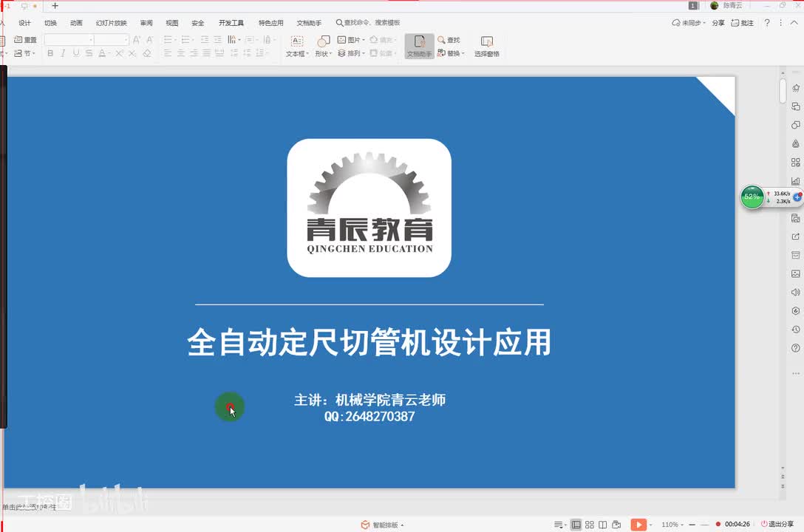
Task: Insert a 文本框 (Text Box)
Action: [x=297, y=47]
